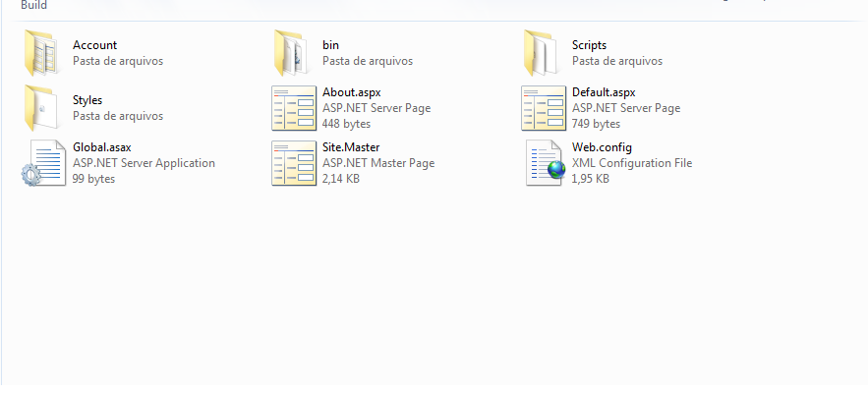Click the Global.asax file name
The height and width of the screenshot is (393, 868).
102,147
